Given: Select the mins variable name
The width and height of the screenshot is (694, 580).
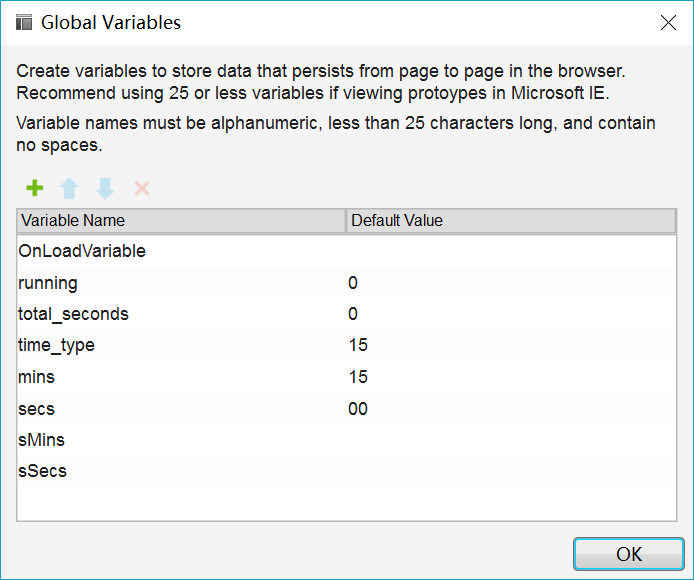Looking at the screenshot, I should point(36,377).
